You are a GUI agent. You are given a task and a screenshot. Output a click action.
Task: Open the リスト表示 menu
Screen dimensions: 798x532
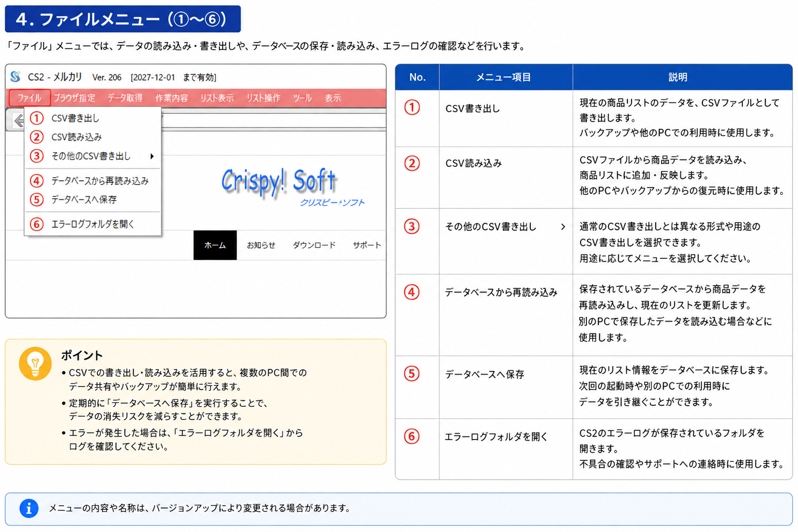[217, 98]
